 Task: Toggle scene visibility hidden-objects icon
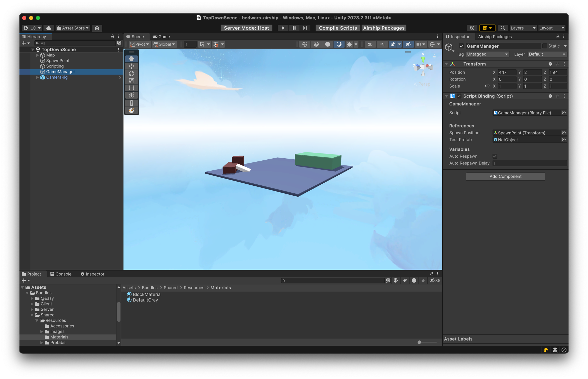408,44
